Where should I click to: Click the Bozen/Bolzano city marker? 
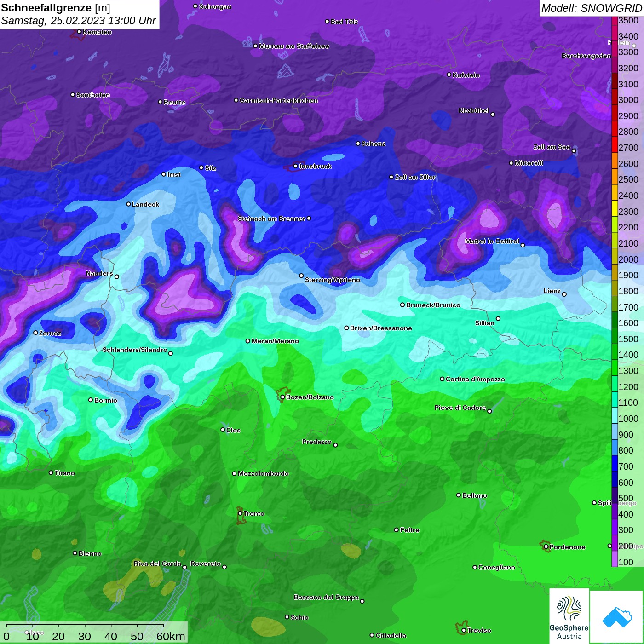coord(282,397)
